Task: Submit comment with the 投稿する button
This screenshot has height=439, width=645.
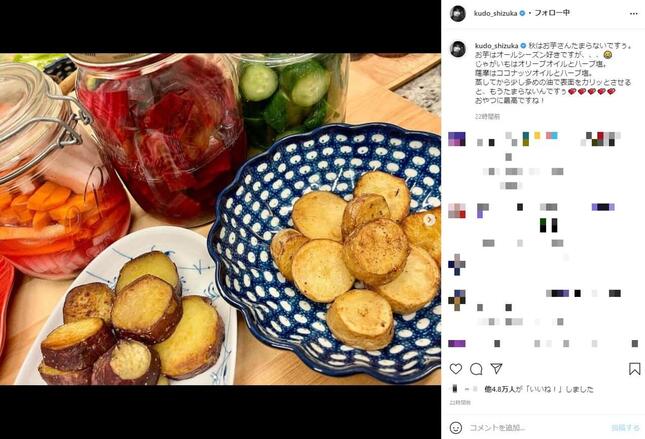Action: [625, 428]
